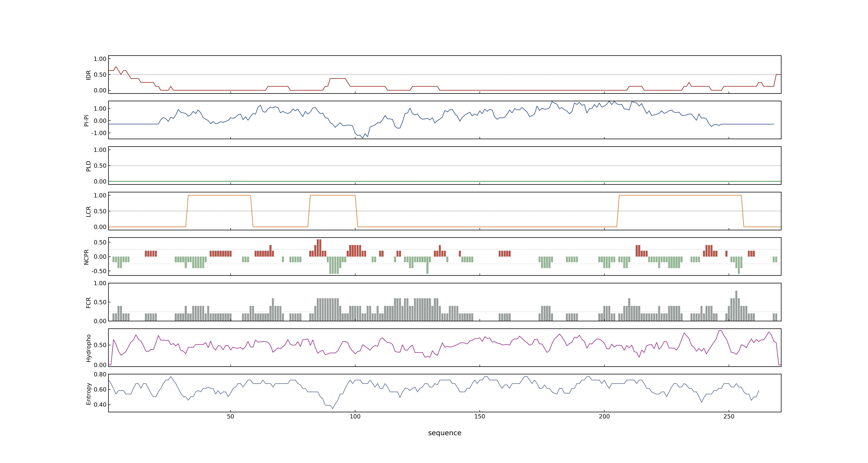Screen dimensions: 868x463
Task: Click the FCR axis label
Action: (x=88, y=302)
